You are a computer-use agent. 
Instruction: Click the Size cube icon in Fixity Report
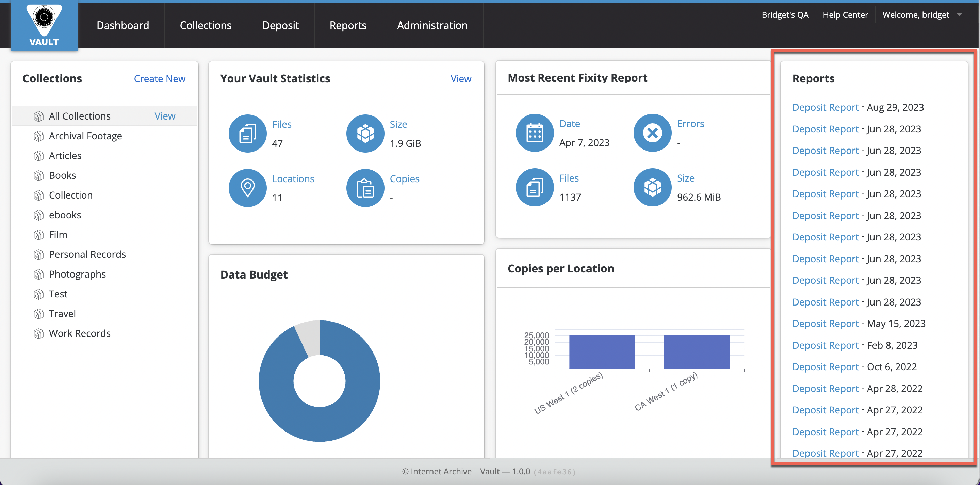(x=652, y=187)
